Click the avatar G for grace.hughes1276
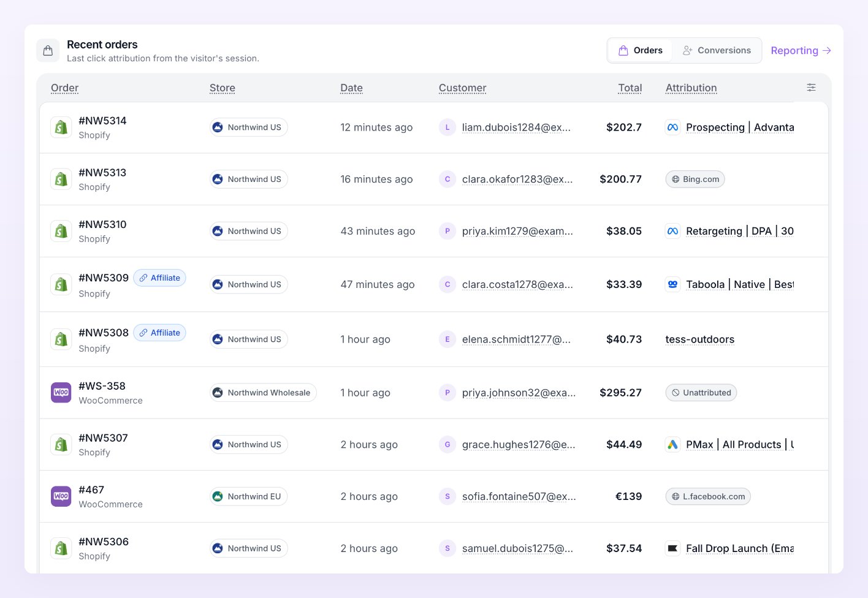 tap(447, 445)
